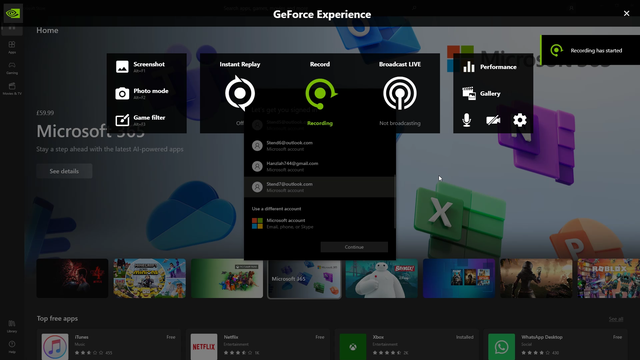
Task: Open See all for Top free apps
Action: [x=616, y=319]
